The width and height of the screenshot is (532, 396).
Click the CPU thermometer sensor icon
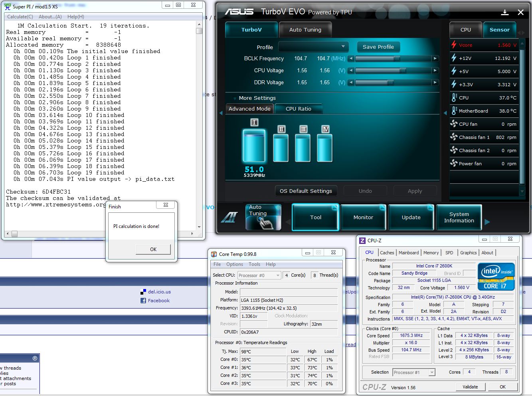point(454,97)
